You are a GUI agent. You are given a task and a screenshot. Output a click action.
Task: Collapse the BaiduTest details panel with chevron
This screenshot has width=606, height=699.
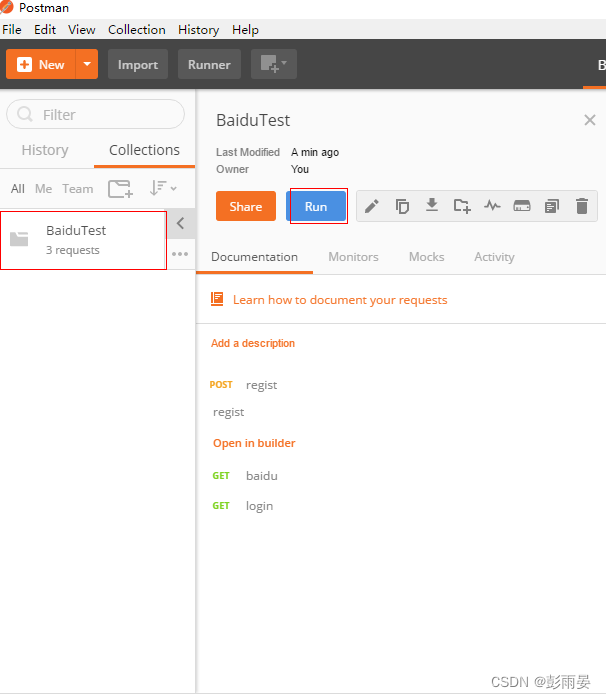[181, 223]
